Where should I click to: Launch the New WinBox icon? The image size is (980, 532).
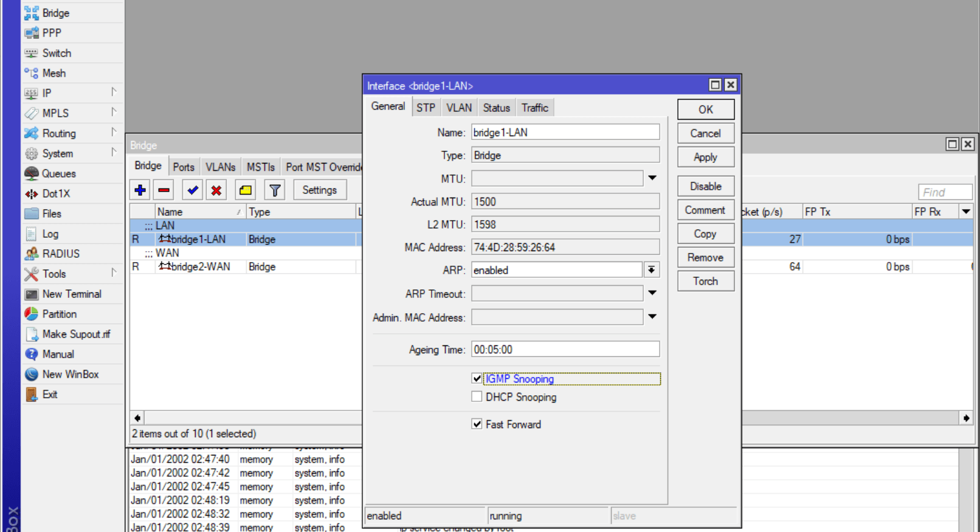[x=32, y=374]
